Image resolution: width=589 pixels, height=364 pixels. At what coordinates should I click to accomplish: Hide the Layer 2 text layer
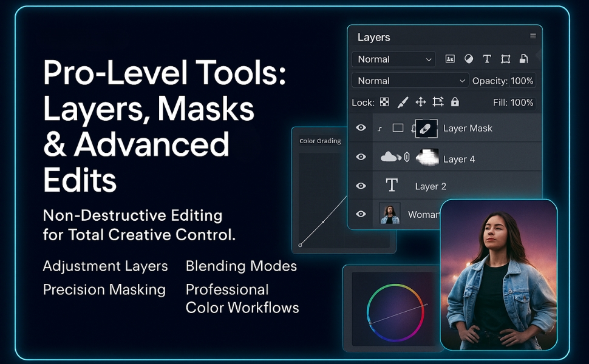361,186
